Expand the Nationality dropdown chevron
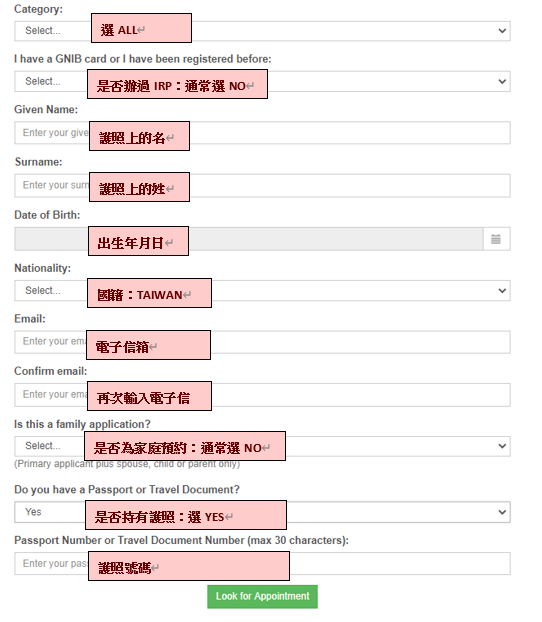Image resolution: width=542 pixels, height=622 pixels. (x=502, y=291)
